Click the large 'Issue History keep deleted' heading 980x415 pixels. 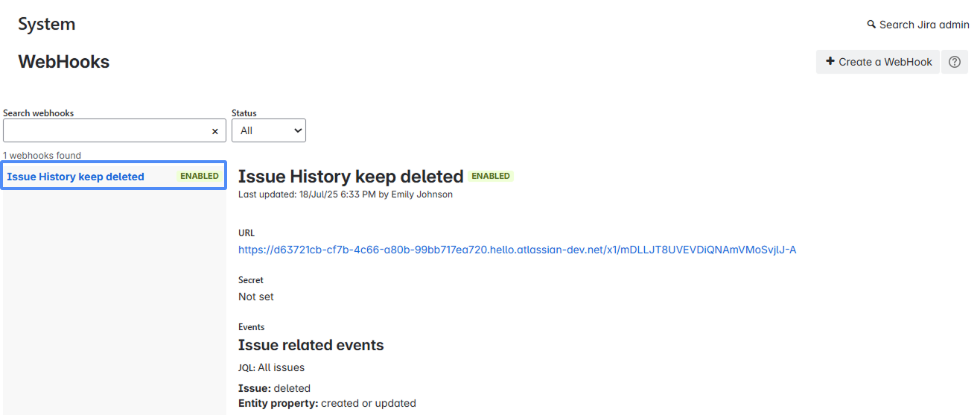point(351,177)
